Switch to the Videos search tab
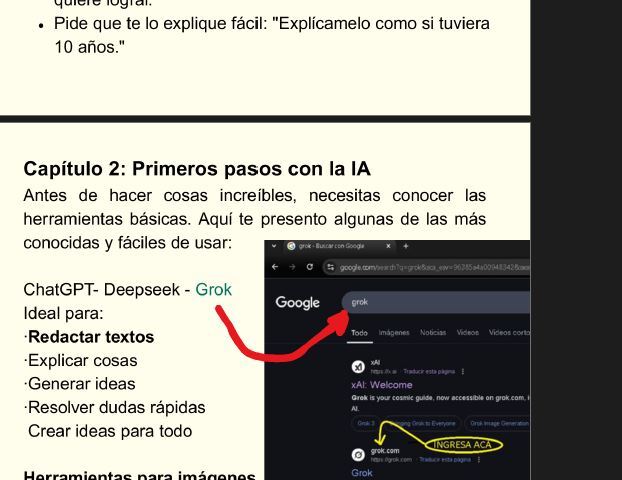The width and height of the screenshot is (622, 480). (468, 332)
